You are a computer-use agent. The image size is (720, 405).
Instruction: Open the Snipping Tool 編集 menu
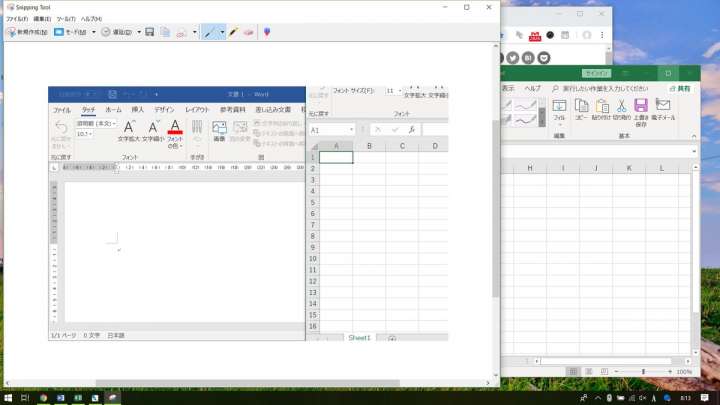coord(42,19)
